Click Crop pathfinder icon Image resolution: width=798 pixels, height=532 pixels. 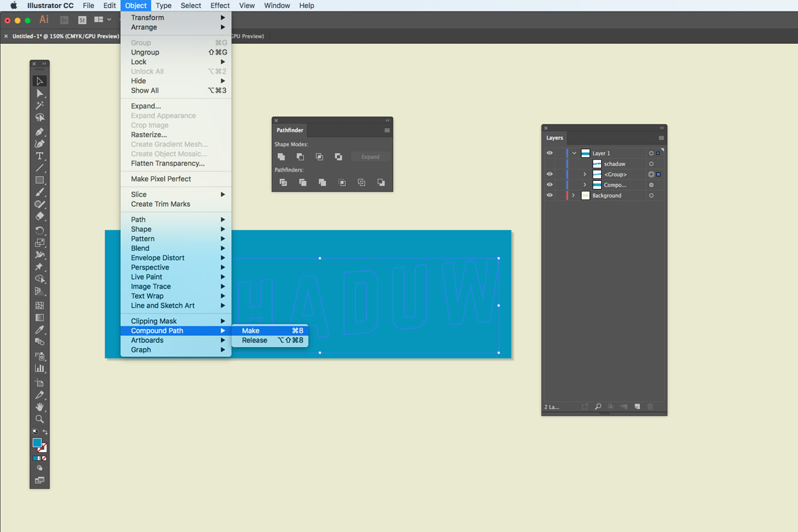point(342,182)
